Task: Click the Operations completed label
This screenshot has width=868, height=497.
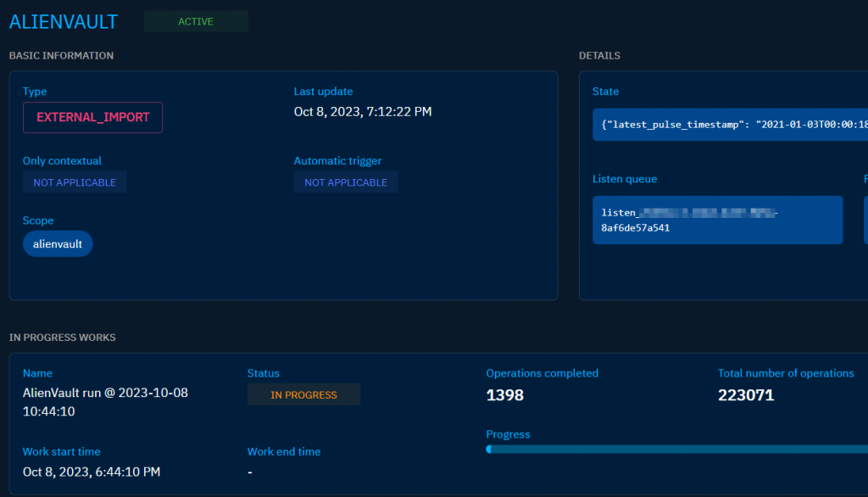Action: tap(542, 373)
